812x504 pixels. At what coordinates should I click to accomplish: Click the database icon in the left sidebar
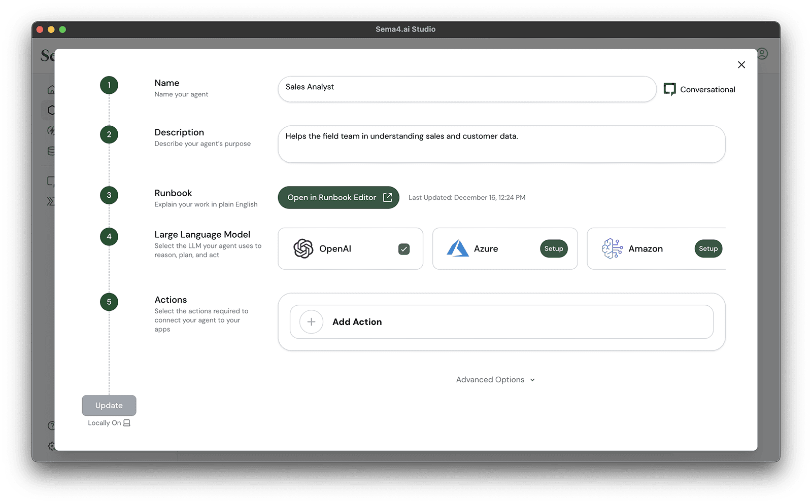[52, 151]
